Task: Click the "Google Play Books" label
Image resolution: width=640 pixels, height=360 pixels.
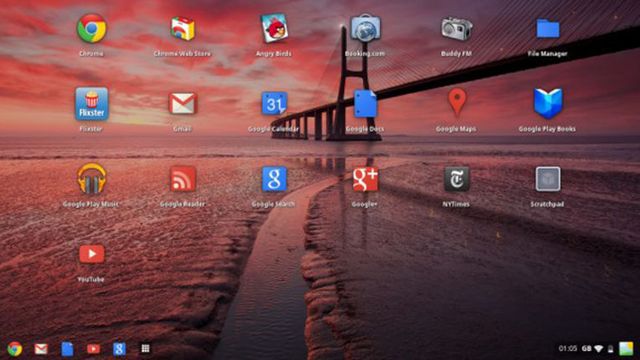Action: click(547, 129)
